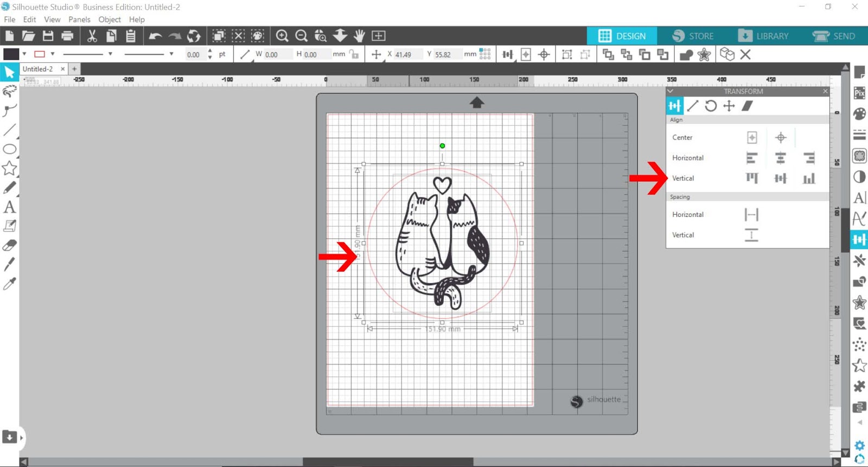
Task: Click the Open file folder icon
Action: click(28, 36)
